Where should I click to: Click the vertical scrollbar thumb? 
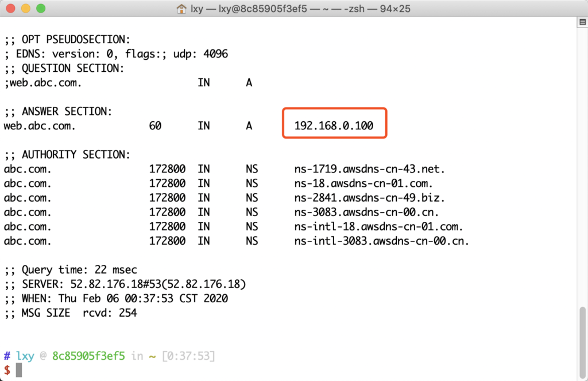click(581, 340)
